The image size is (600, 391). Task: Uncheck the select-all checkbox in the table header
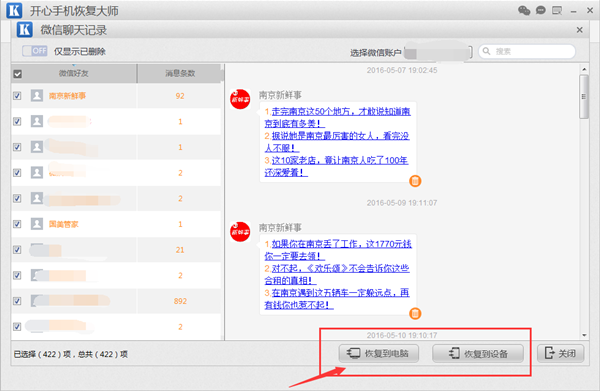click(18, 74)
